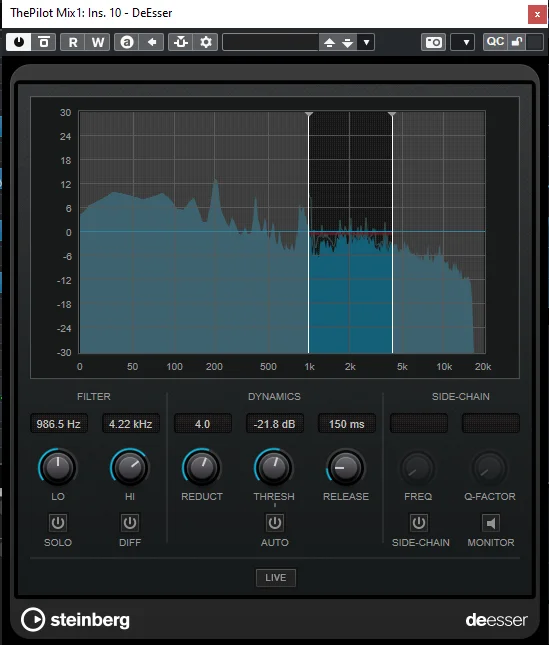Click the camera snapshot icon
The width and height of the screenshot is (549, 645).
(x=433, y=42)
